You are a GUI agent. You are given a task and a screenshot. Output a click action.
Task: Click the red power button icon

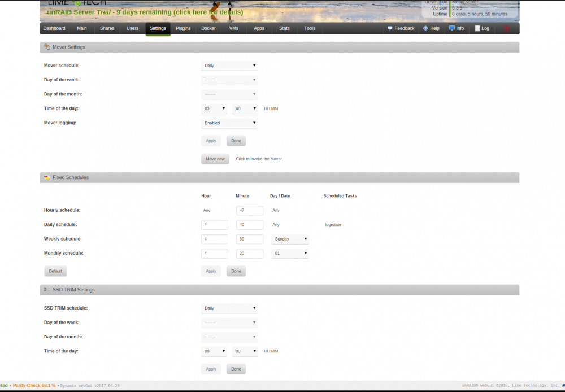click(x=506, y=28)
